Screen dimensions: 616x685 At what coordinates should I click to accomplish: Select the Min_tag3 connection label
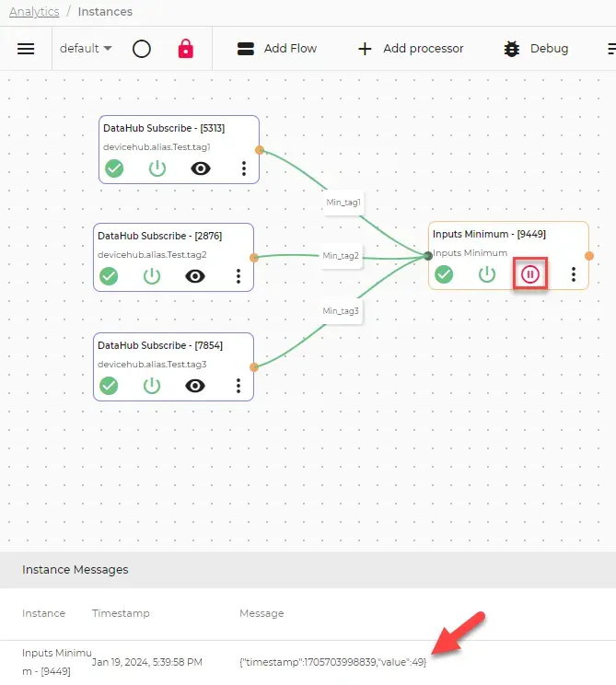[x=341, y=311]
